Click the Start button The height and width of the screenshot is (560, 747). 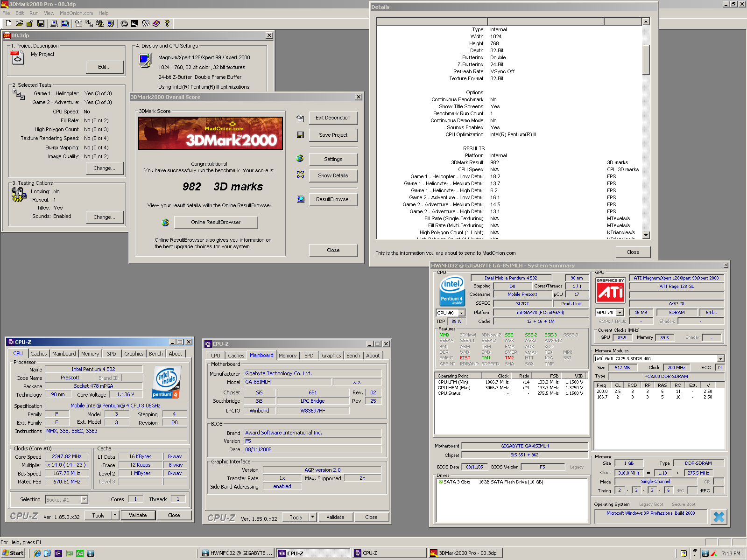click(x=13, y=553)
